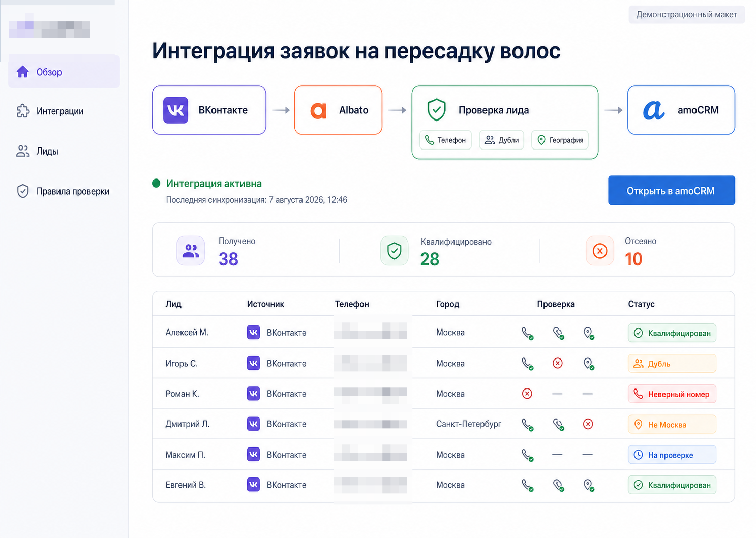Click failed geography icon in Дмитрий Л. row
This screenshot has width=756, height=538.
588,424
